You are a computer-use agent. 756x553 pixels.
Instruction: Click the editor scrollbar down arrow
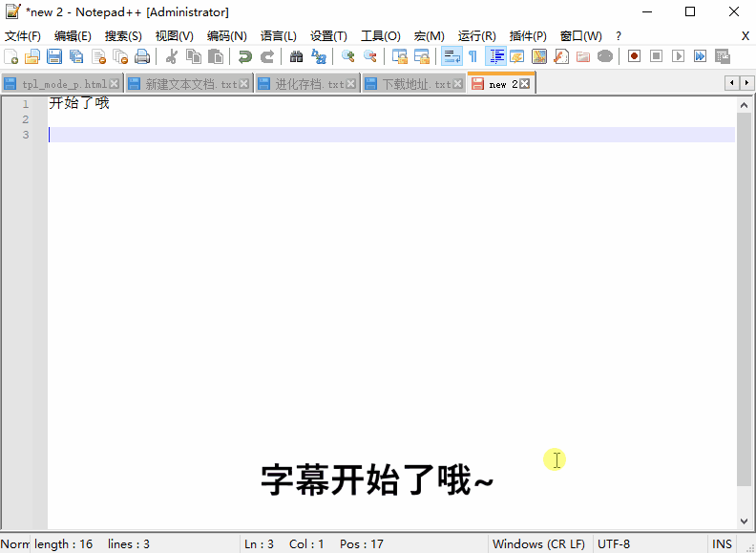744,521
